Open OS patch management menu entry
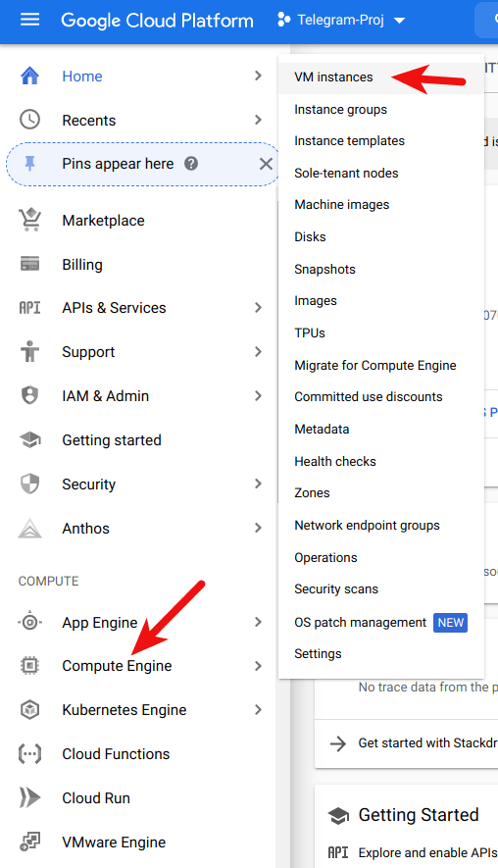Screen dimensions: 498x868 [x=360, y=622]
